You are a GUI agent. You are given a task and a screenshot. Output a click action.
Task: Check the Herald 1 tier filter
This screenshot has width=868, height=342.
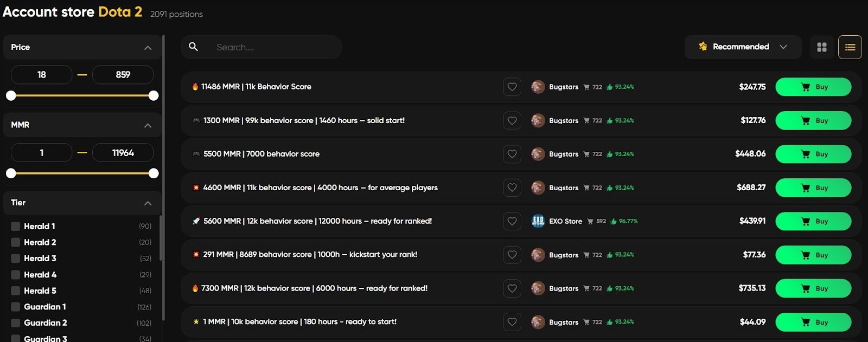[16, 227]
